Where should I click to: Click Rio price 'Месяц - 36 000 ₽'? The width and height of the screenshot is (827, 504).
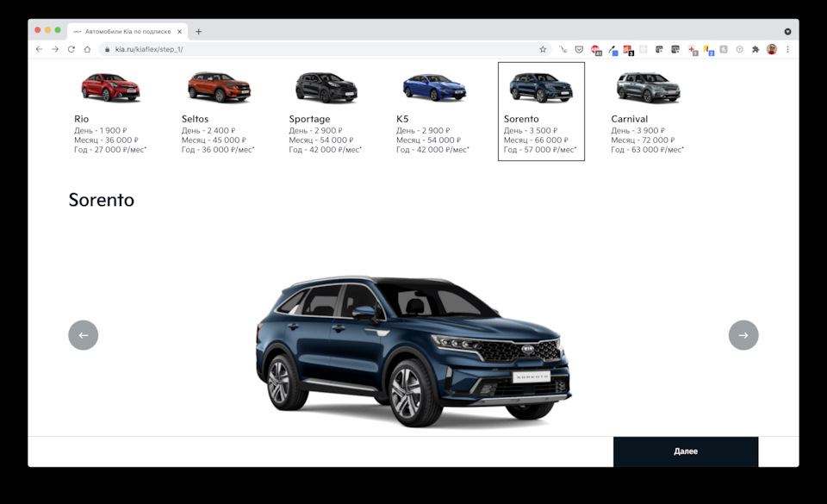[x=106, y=140]
